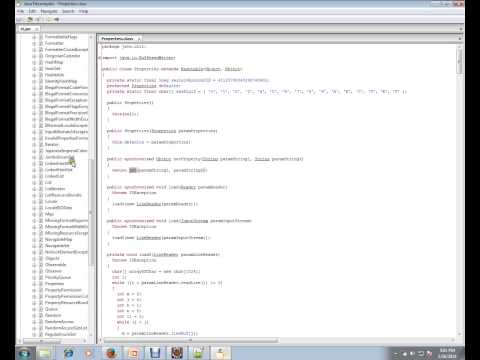Expand the Hashtable class node
The height and width of the screenshot is (360, 480).
coord(34,75)
